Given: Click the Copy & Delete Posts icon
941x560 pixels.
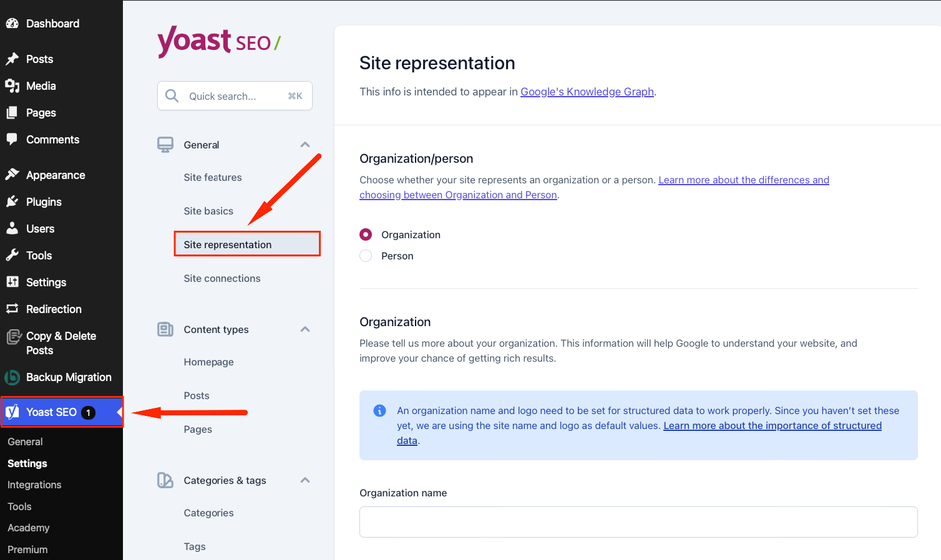Looking at the screenshot, I should tap(13, 336).
